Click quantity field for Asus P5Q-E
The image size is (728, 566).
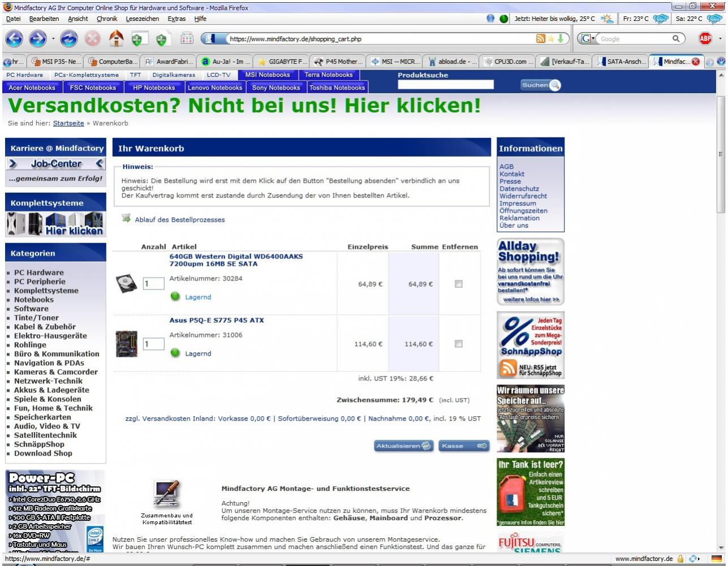coord(153,344)
